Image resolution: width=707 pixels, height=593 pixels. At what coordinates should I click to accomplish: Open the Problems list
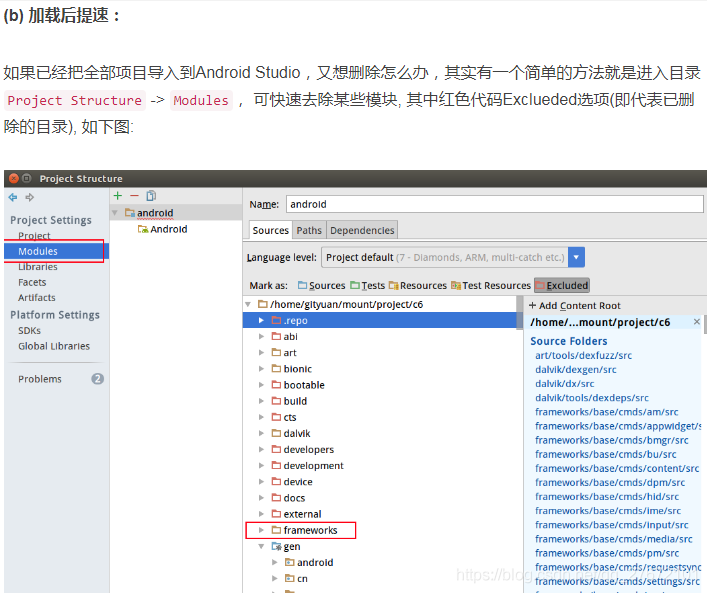40,379
